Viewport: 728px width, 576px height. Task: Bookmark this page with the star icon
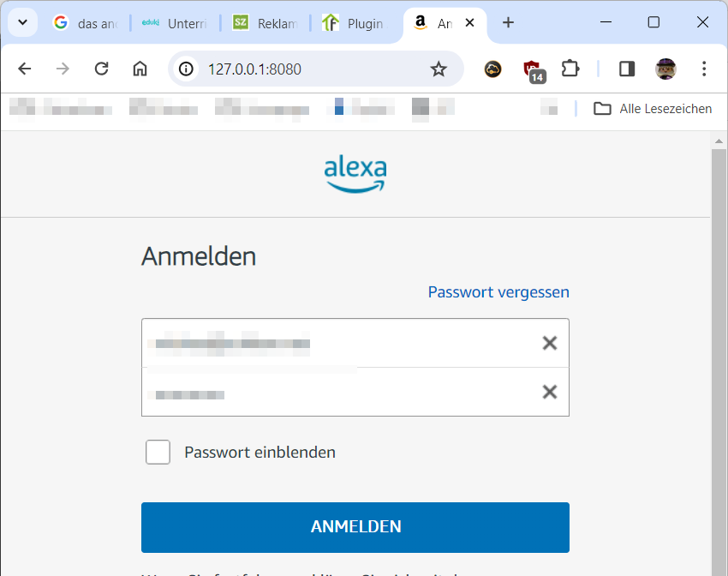[x=439, y=69]
